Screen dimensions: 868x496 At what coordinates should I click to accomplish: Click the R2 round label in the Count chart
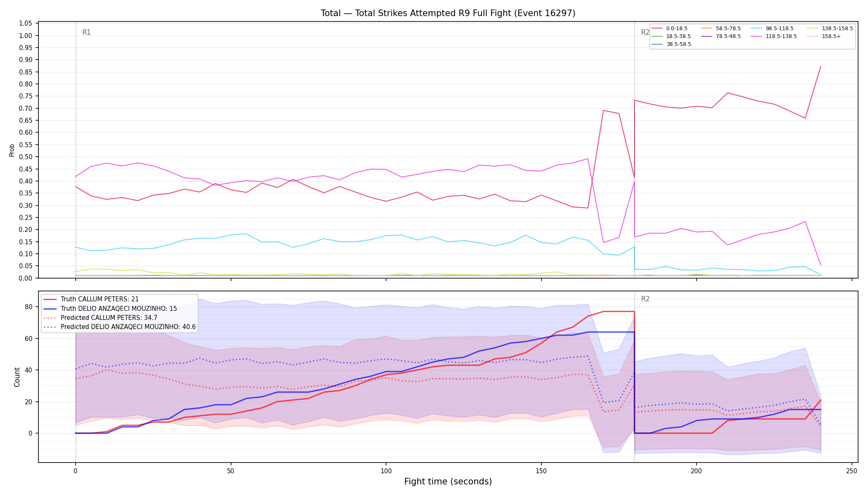pyautogui.click(x=645, y=299)
